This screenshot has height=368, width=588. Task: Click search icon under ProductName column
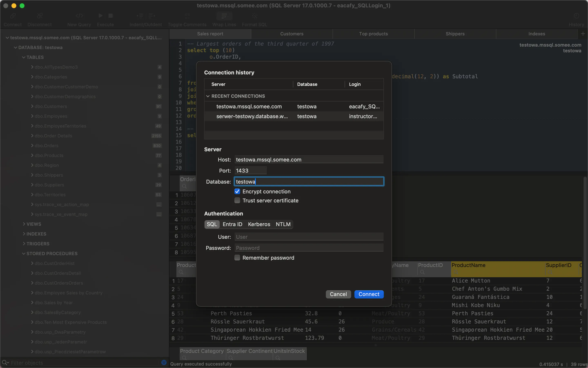(x=456, y=272)
